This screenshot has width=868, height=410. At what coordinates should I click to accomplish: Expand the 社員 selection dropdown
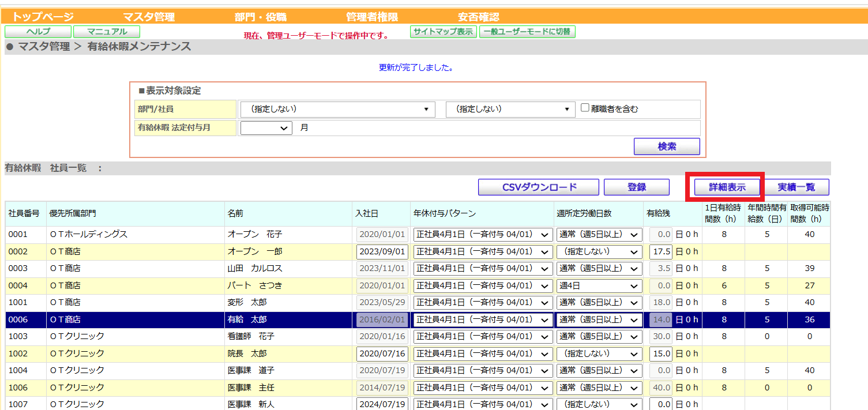(510, 109)
